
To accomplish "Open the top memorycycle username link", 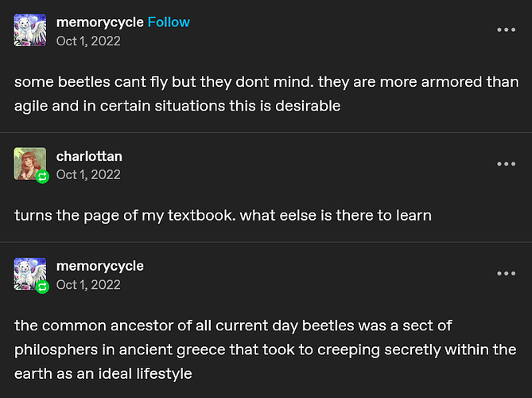I will (99, 23).
